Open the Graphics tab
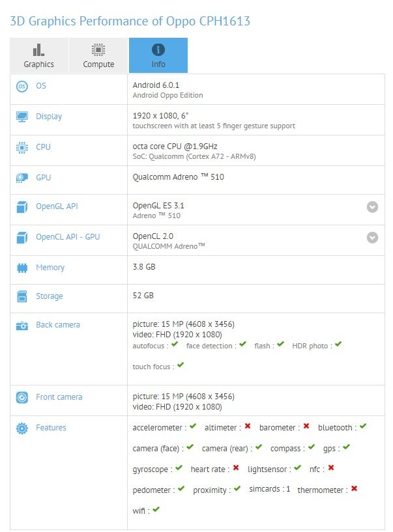Viewport: 393px width, 532px height. pos(39,55)
